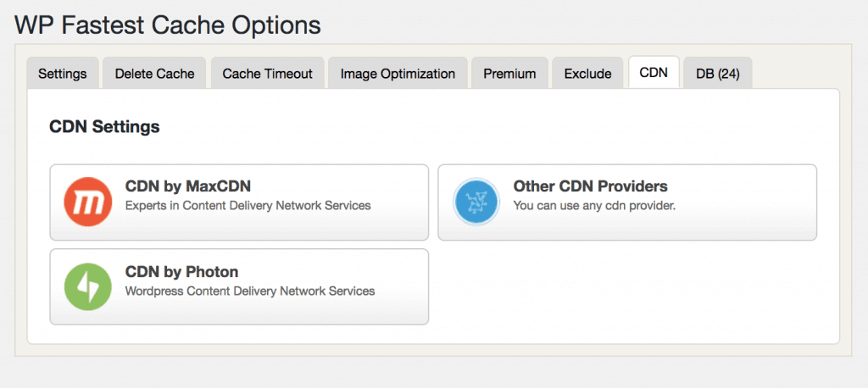Go to the Cache Timeout tab
Viewport: 868px width, 388px height.
click(x=267, y=73)
